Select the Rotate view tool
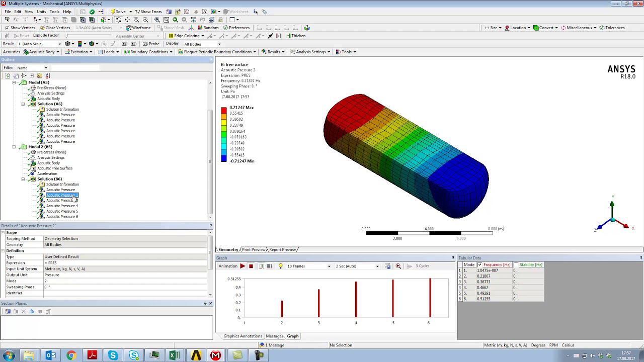This screenshot has width=644, height=362. (118, 20)
